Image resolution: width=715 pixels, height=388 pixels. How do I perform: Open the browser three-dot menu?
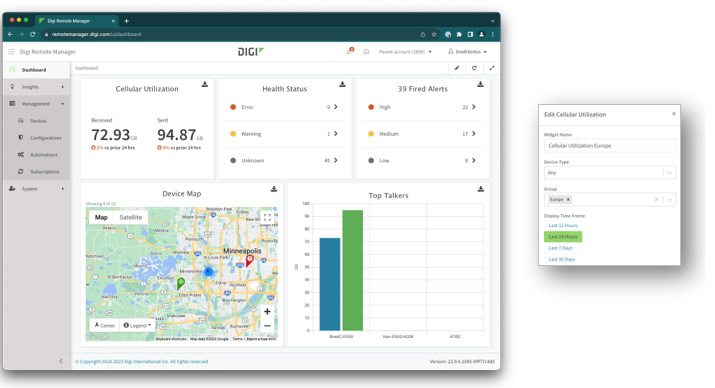[493, 34]
